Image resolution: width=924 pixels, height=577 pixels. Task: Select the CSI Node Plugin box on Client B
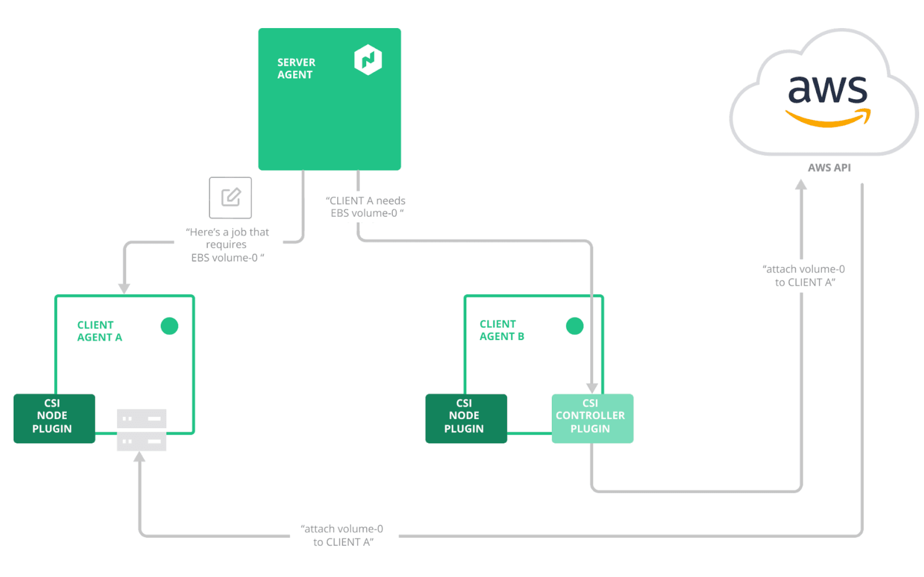pos(465,418)
